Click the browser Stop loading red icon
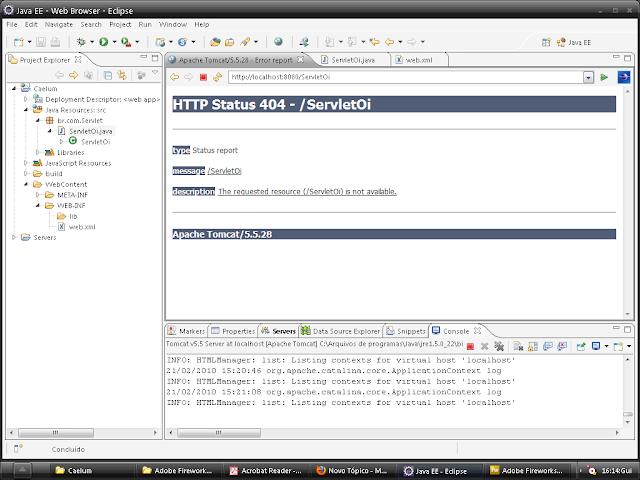 click(x=204, y=77)
